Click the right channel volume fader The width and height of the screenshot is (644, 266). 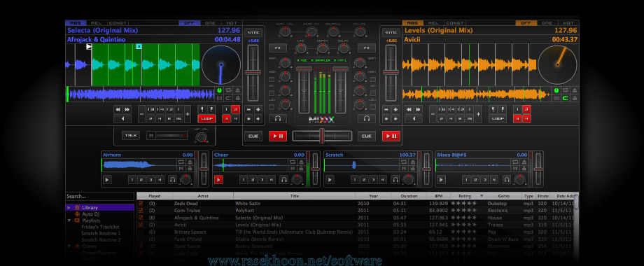(340, 69)
